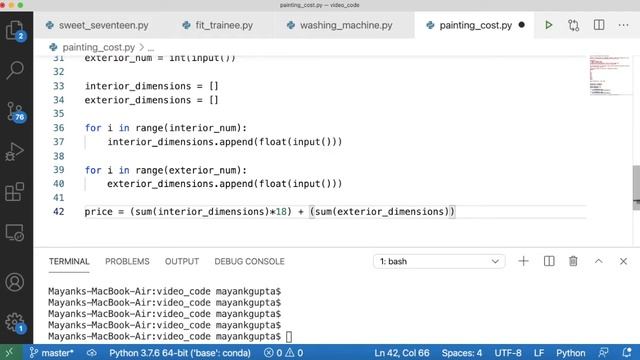Switch to the OUTPUT panel tab

coord(182,261)
